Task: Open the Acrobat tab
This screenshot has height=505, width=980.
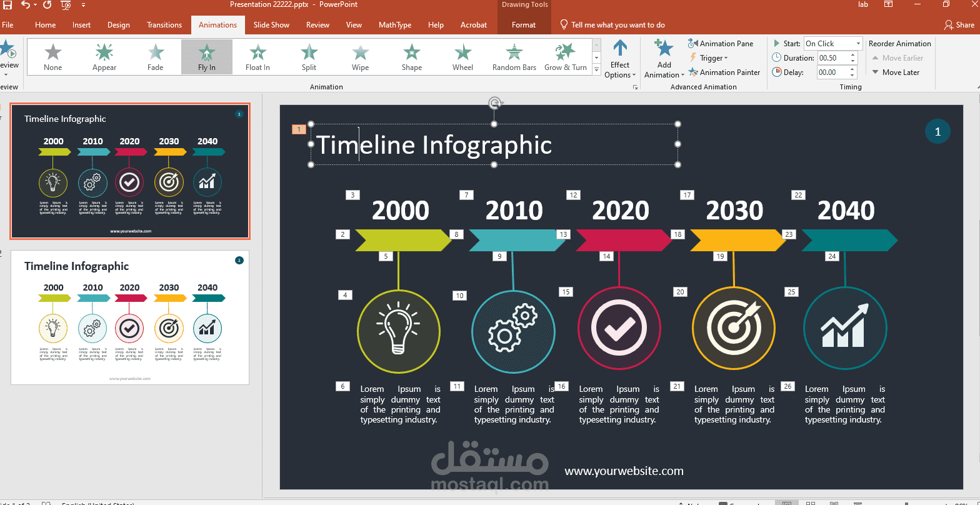Action: 474,25
